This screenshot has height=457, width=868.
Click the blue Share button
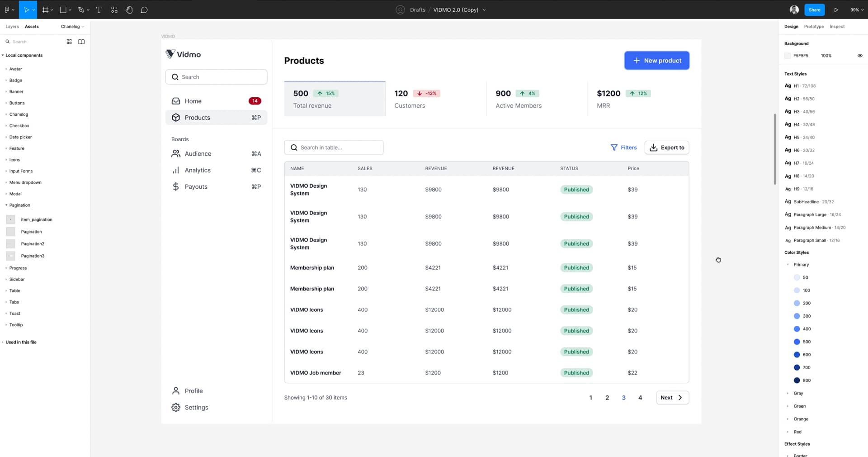(815, 10)
